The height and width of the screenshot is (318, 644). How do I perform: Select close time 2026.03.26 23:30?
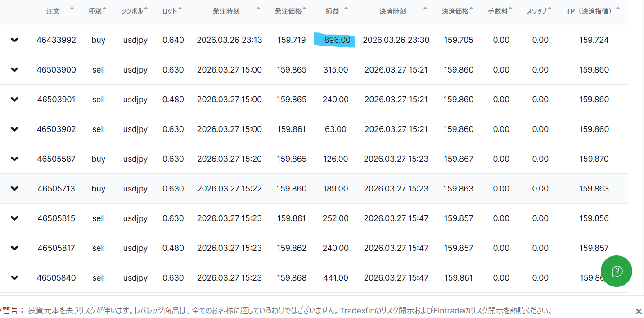396,40
